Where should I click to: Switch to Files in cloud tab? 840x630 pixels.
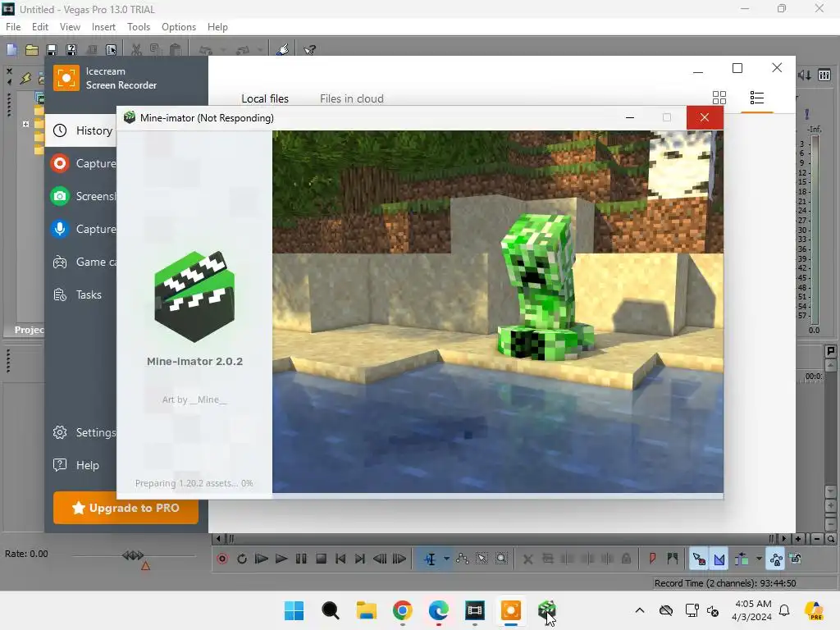[x=351, y=98]
